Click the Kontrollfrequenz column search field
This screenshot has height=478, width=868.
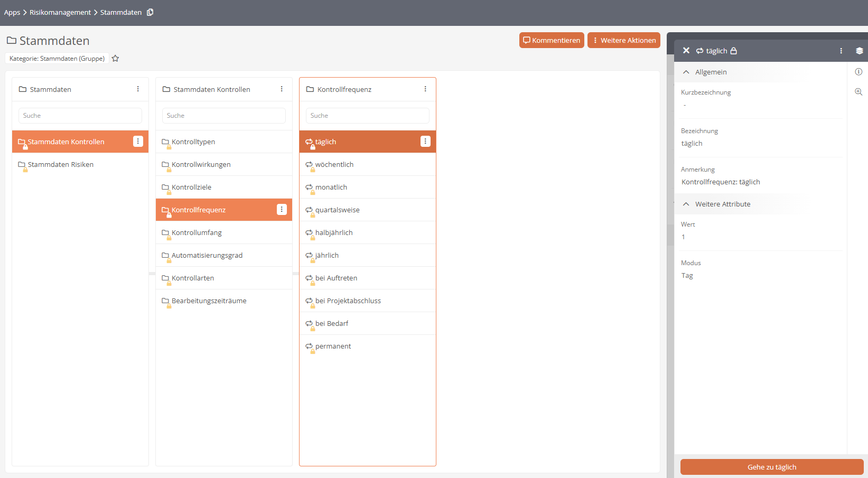pos(367,116)
